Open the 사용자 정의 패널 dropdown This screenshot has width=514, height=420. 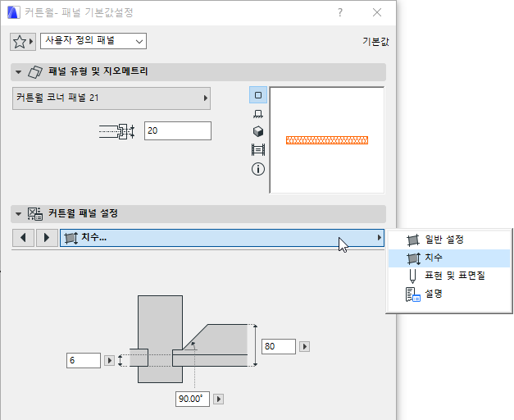(93, 41)
